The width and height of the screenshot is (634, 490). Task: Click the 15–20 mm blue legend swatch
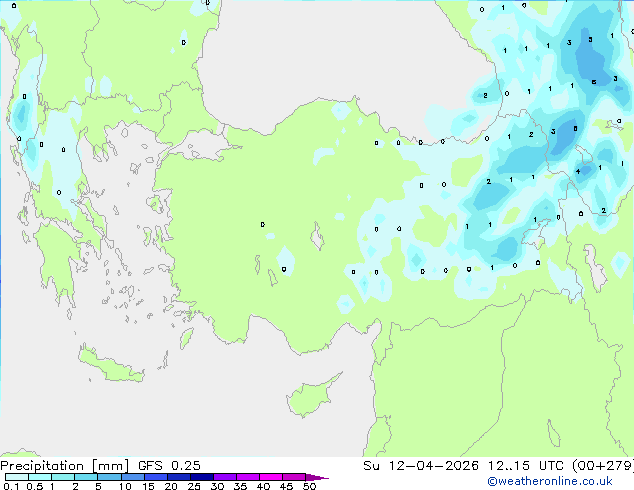click(156, 477)
